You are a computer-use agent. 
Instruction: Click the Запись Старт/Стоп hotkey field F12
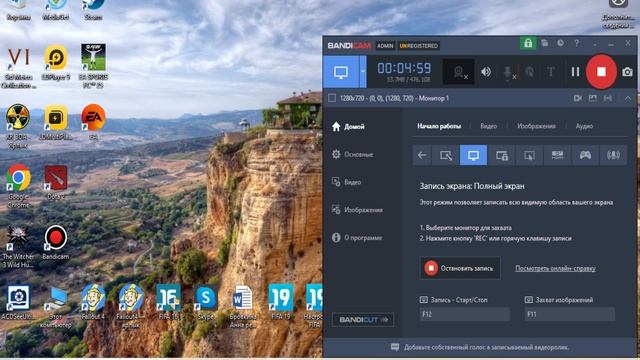(465, 314)
